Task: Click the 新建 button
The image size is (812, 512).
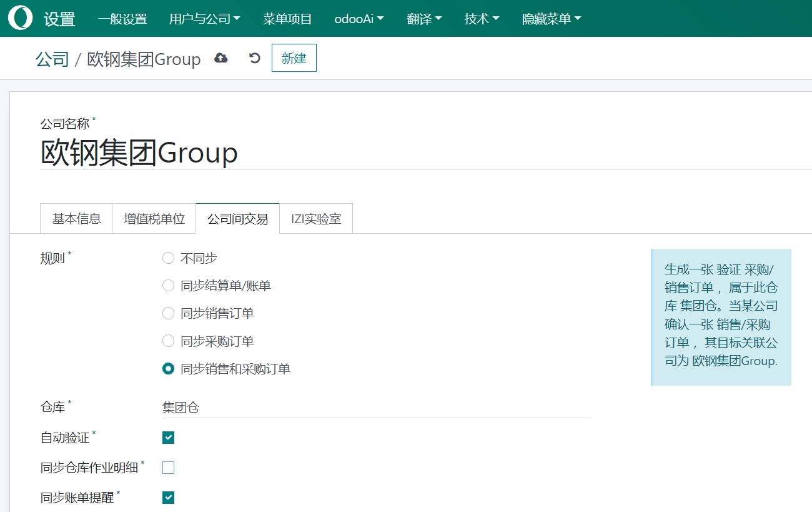Action: click(294, 58)
